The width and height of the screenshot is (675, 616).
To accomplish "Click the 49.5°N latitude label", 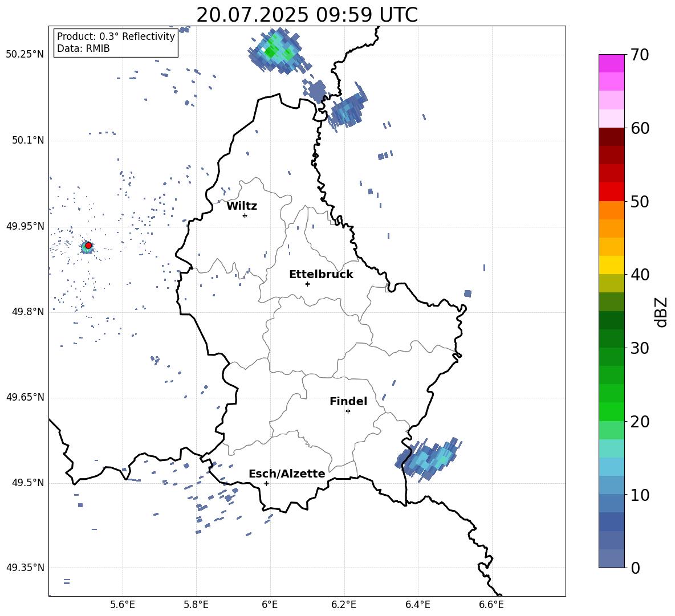I will [x=28, y=483].
